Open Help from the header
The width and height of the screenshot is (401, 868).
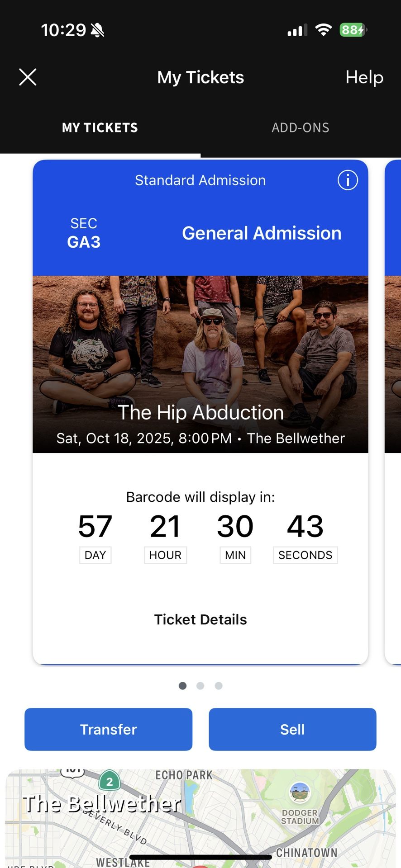coord(364,77)
